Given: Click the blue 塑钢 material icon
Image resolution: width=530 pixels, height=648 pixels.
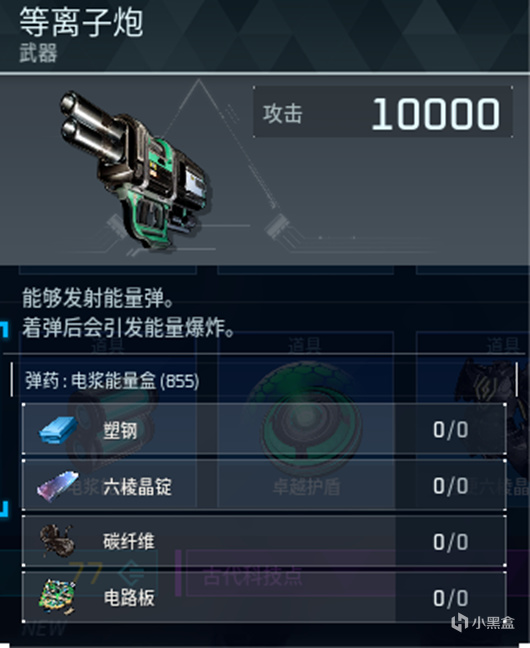Looking at the screenshot, I should pyautogui.click(x=58, y=430).
